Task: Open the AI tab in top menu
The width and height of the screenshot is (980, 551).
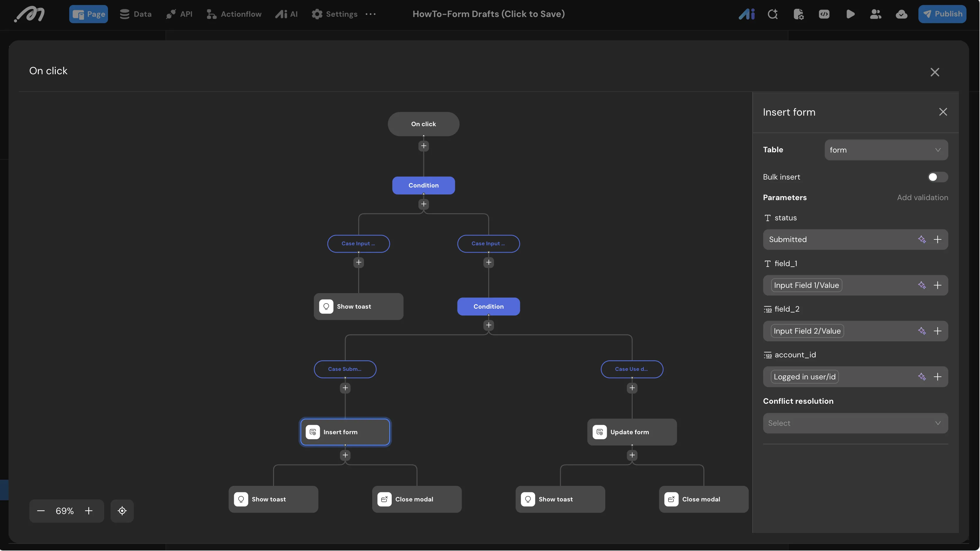Action: [286, 14]
